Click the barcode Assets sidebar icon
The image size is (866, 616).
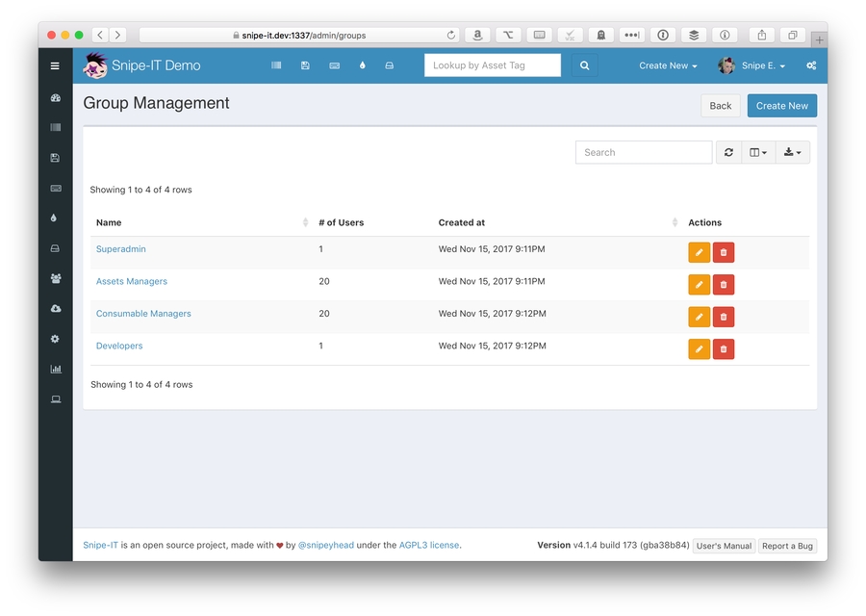click(x=55, y=127)
